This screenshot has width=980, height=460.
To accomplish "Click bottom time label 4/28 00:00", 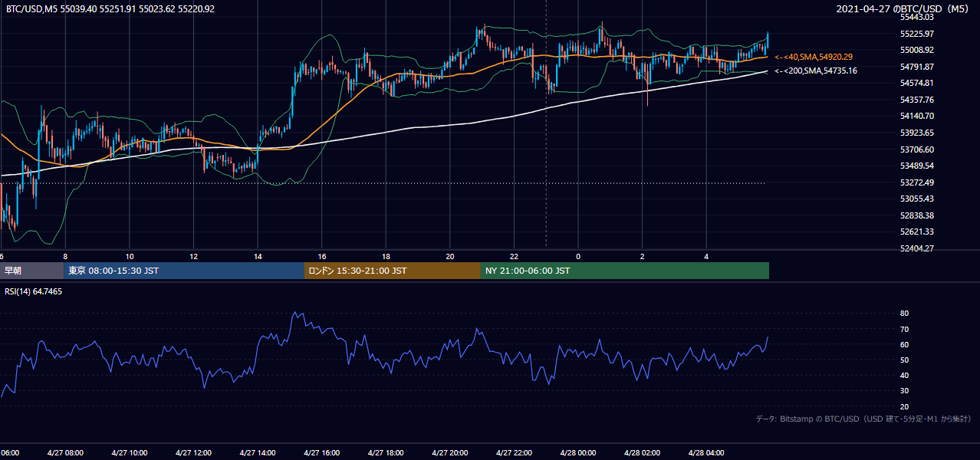I will (x=578, y=452).
